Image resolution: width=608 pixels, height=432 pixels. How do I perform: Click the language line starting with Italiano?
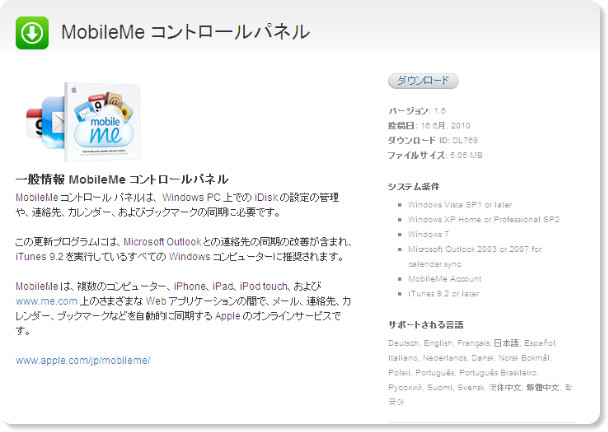[470, 358]
